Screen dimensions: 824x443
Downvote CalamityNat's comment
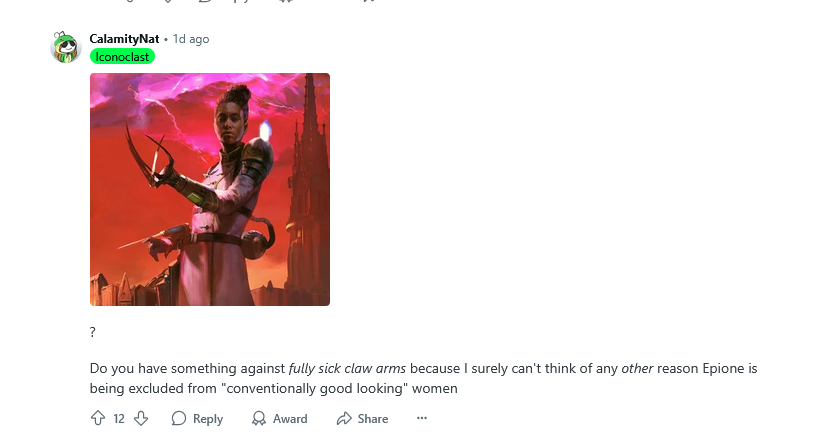141,418
